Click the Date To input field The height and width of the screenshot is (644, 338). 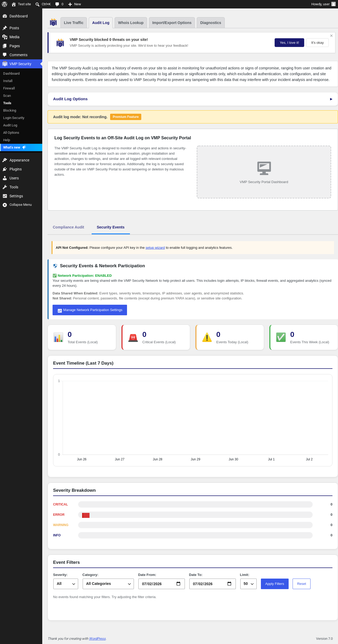[x=213, y=584]
